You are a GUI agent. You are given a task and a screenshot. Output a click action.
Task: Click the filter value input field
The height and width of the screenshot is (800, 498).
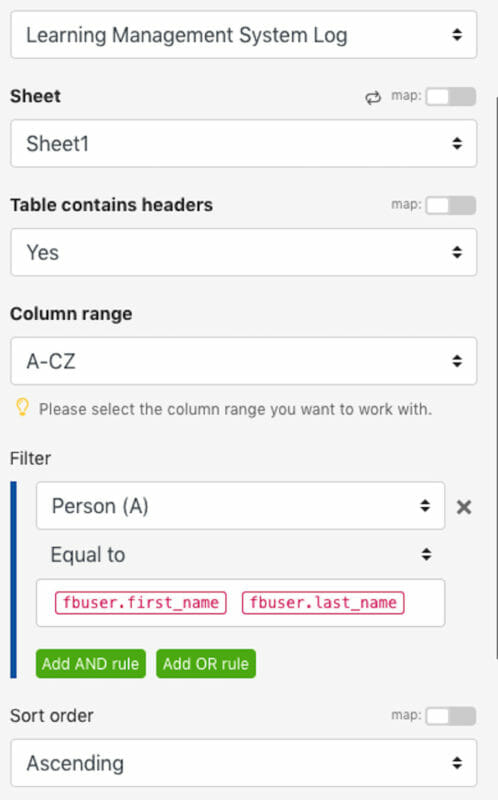[240, 603]
